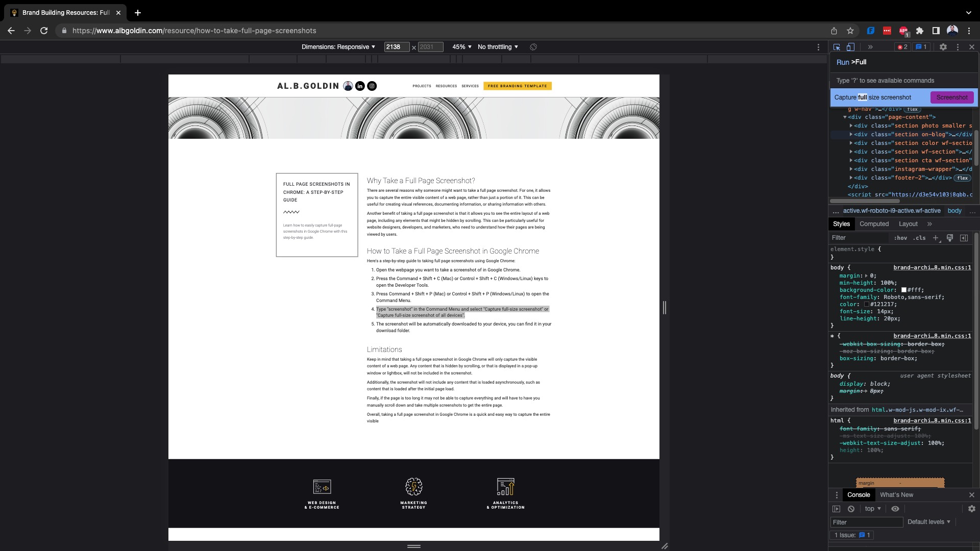Viewport: 980px width, 551px height.
Task: Select body in the breadcrumb bar
Action: point(954,211)
